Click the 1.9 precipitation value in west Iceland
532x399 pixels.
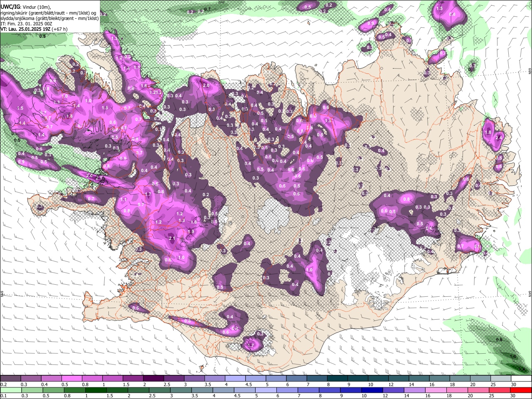tap(191, 232)
